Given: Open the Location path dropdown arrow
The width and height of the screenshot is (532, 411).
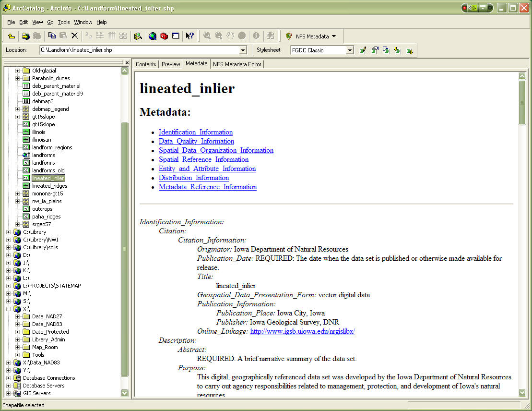Looking at the screenshot, I should [243, 50].
